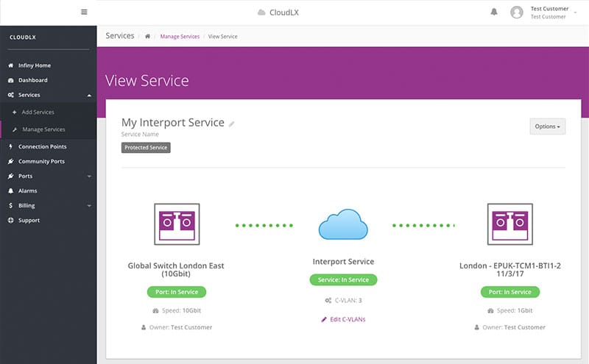Select the Global Switch London East port icon
589x364 pixels.
pyautogui.click(x=177, y=224)
